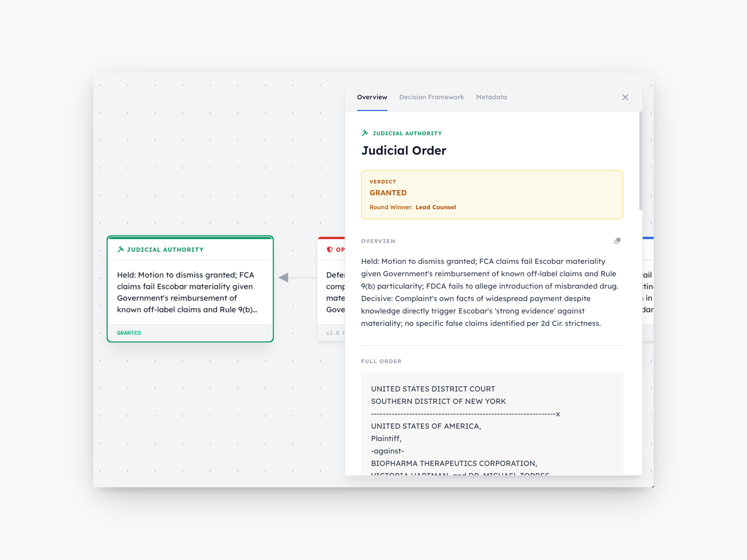Open the Decision Framework tab
Viewport: 747px width, 560px height.
(x=431, y=97)
